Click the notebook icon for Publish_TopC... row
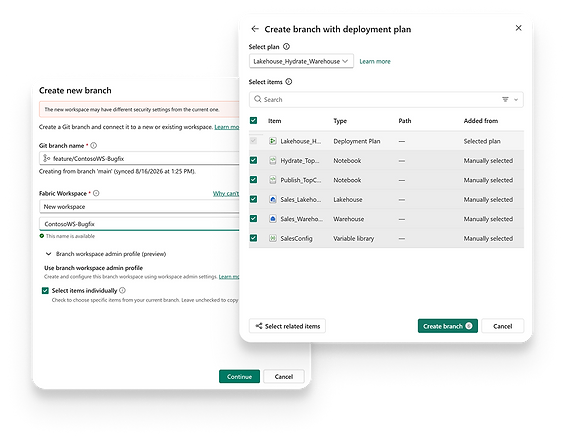565x441 pixels. point(273,180)
